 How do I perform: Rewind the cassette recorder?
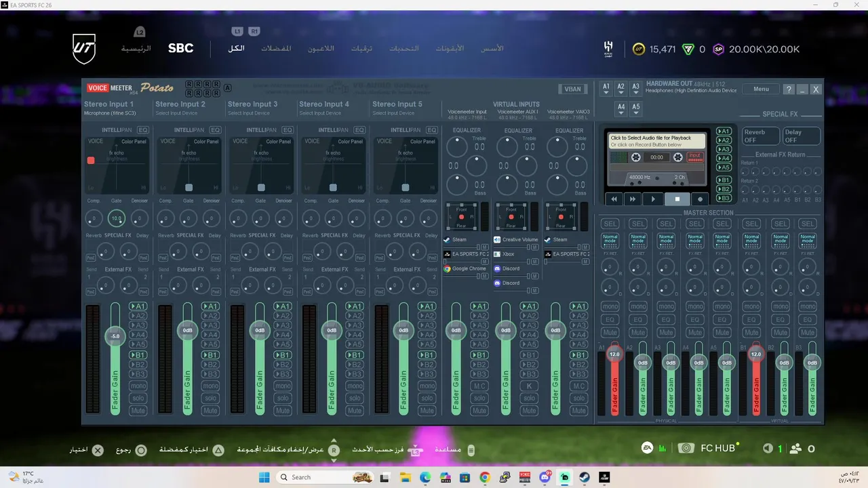pos(614,199)
